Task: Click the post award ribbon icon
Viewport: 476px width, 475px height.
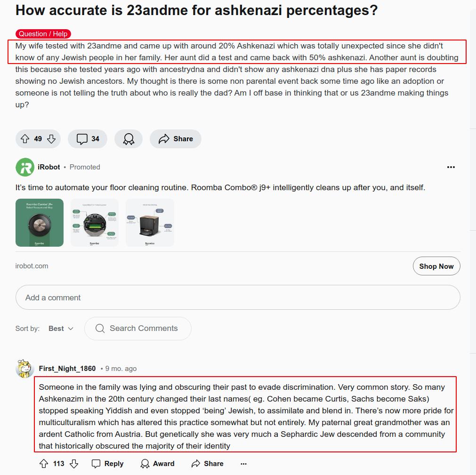Action: pos(129,139)
